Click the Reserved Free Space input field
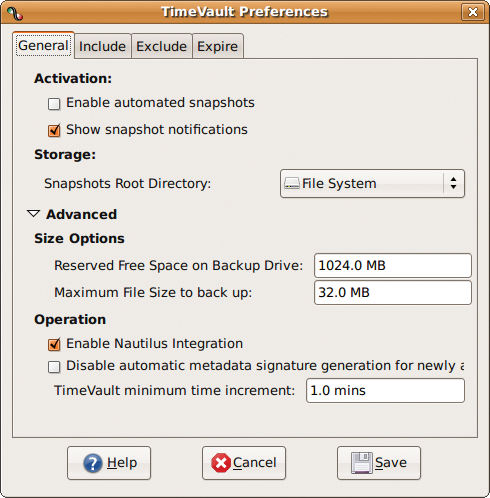 coord(393,266)
